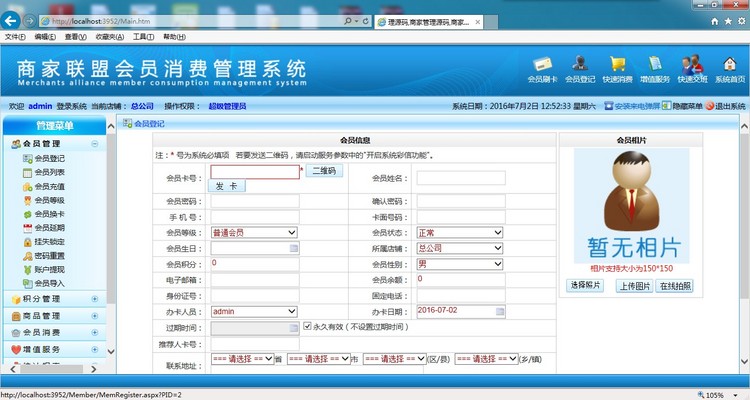Expand the 积分管理 menu group
The width and height of the screenshot is (750, 400).
(x=95, y=299)
